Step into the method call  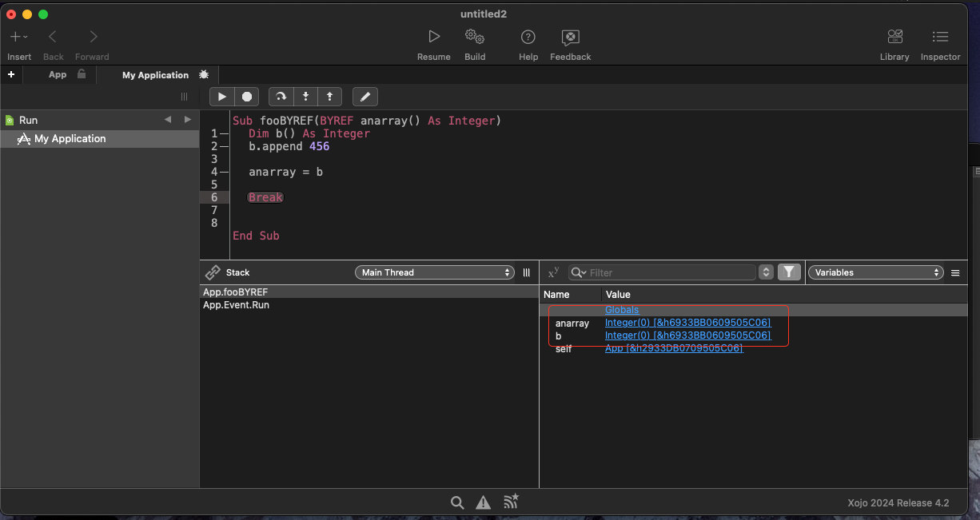coord(305,97)
